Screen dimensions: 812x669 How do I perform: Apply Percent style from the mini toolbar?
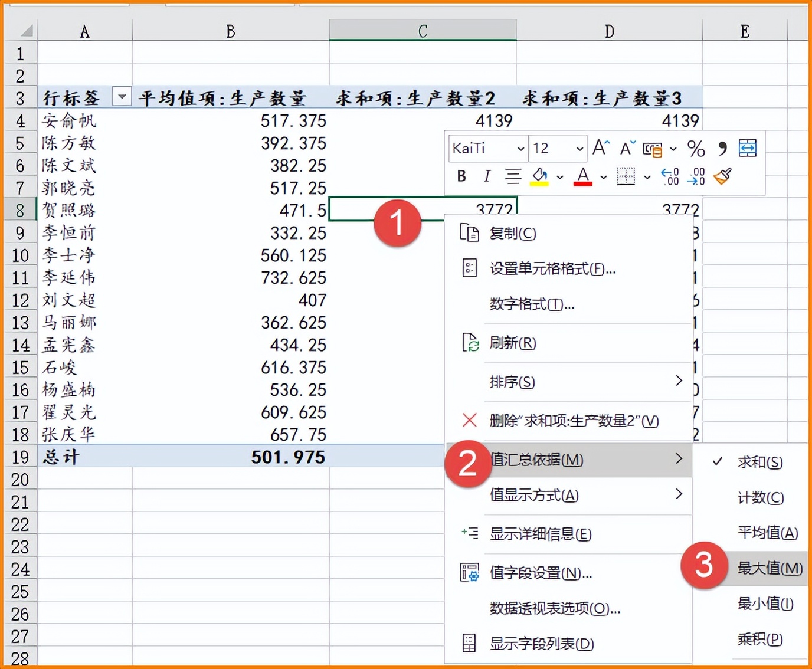tap(696, 149)
